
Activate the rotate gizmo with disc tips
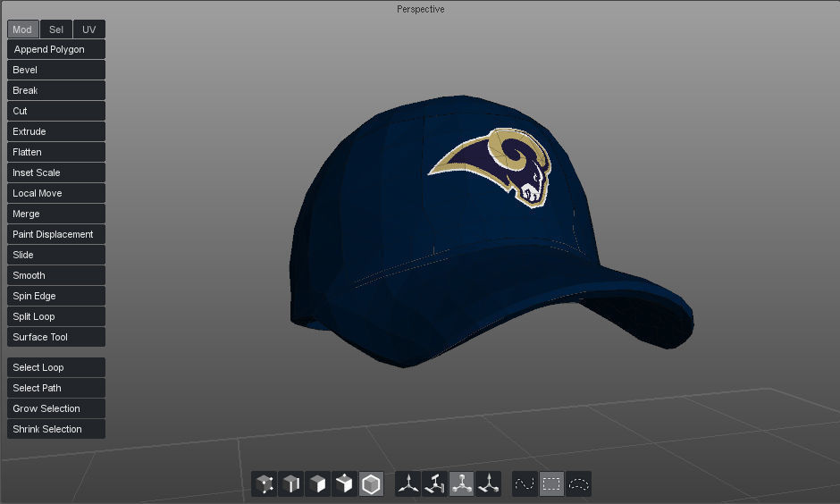[434, 483]
